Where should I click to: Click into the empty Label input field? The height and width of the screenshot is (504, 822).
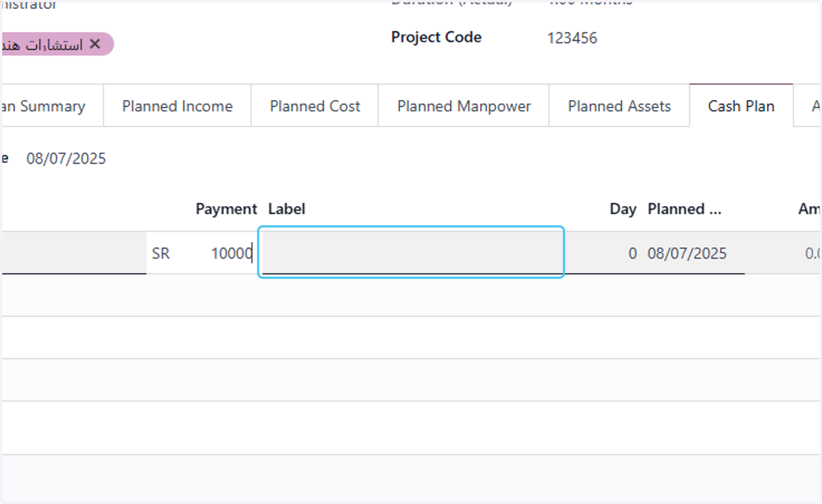pyautogui.click(x=411, y=253)
